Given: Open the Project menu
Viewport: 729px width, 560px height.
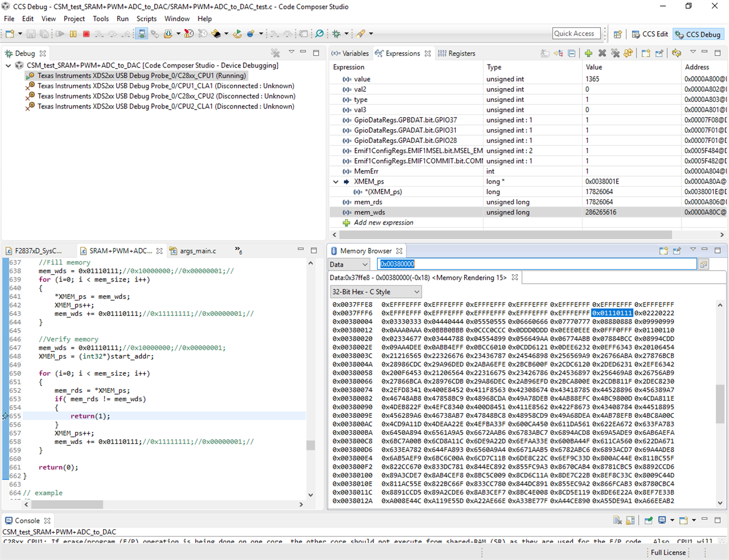Looking at the screenshot, I should click(x=74, y=18).
